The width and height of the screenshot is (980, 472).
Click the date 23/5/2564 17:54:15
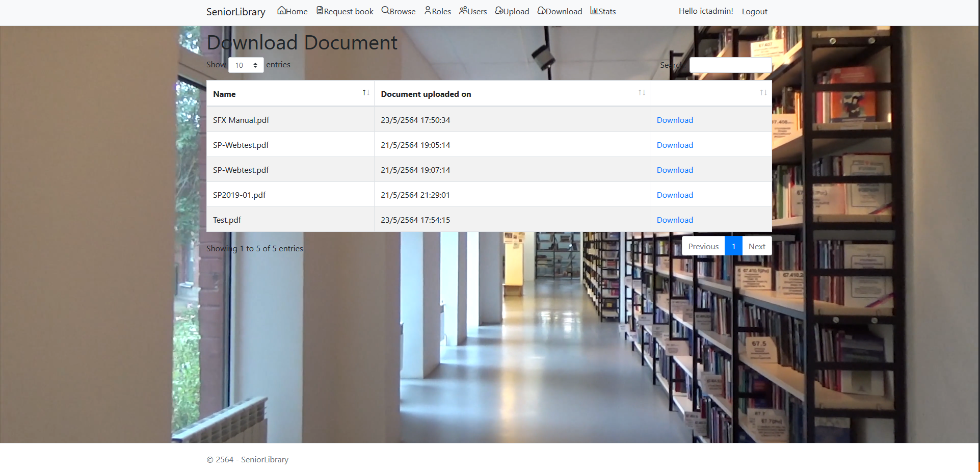(415, 220)
